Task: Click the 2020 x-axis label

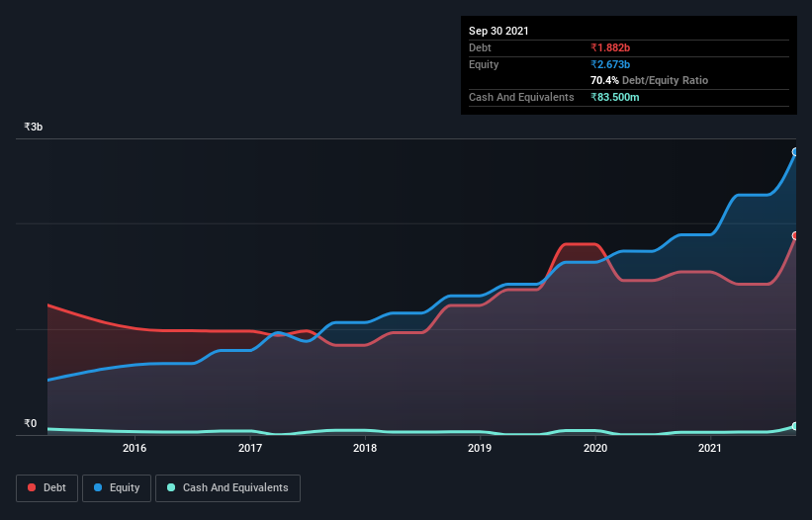Action: point(595,448)
